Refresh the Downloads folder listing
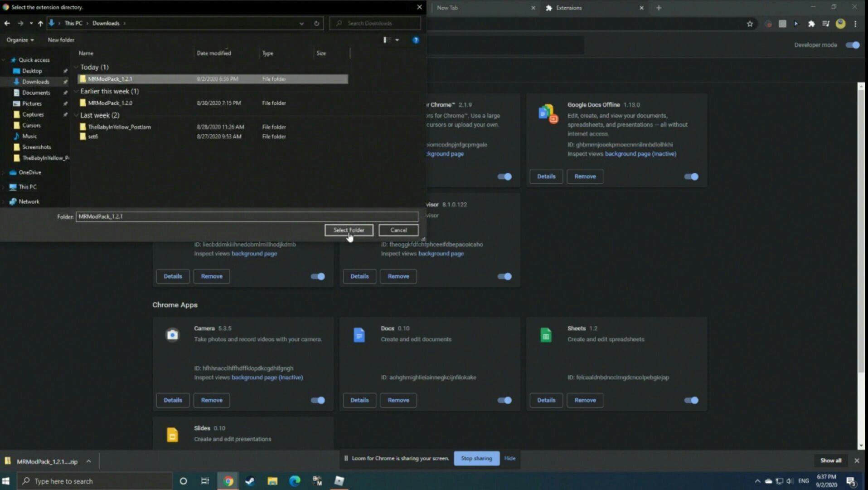This screenshot has width=868, height=490. pyautogui.click(x=317, y=23)
